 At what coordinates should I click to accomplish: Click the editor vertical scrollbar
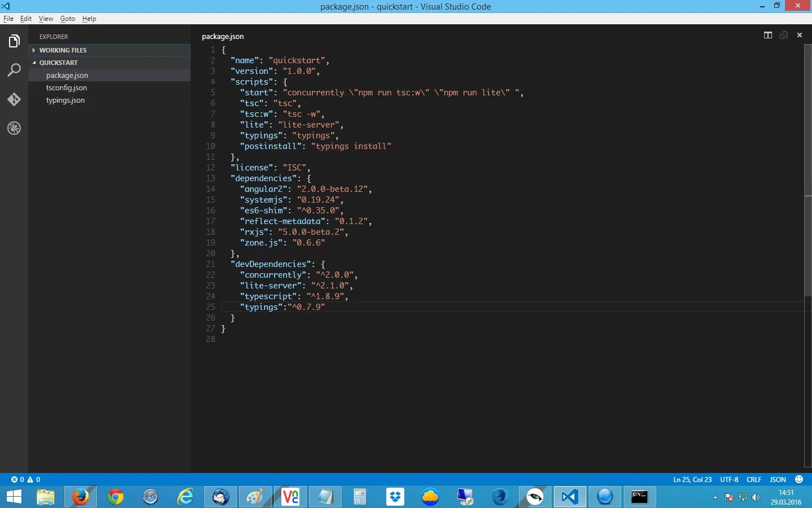(808, 169)
